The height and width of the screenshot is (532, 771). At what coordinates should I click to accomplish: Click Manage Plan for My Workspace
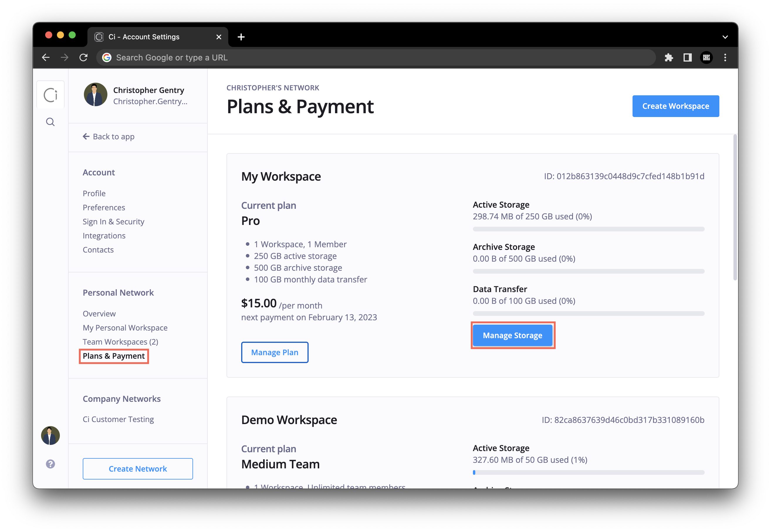tap(275, 352)
